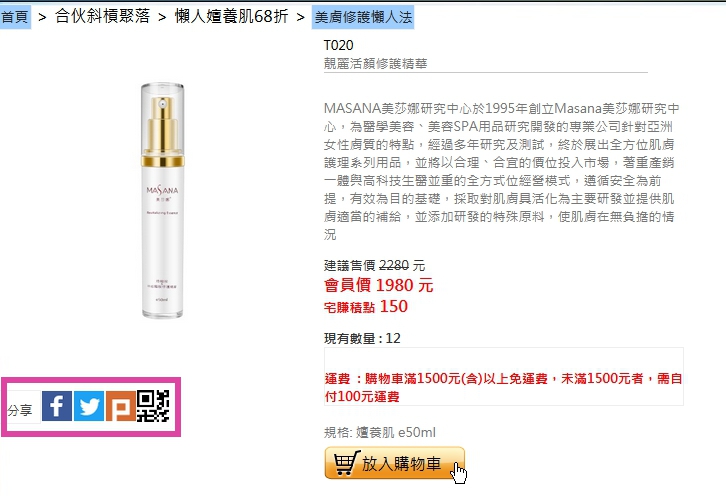This screenshot has height=496, width=726.
Task: Click the 現有數量 12 stock text
Action: click(362, 339)
